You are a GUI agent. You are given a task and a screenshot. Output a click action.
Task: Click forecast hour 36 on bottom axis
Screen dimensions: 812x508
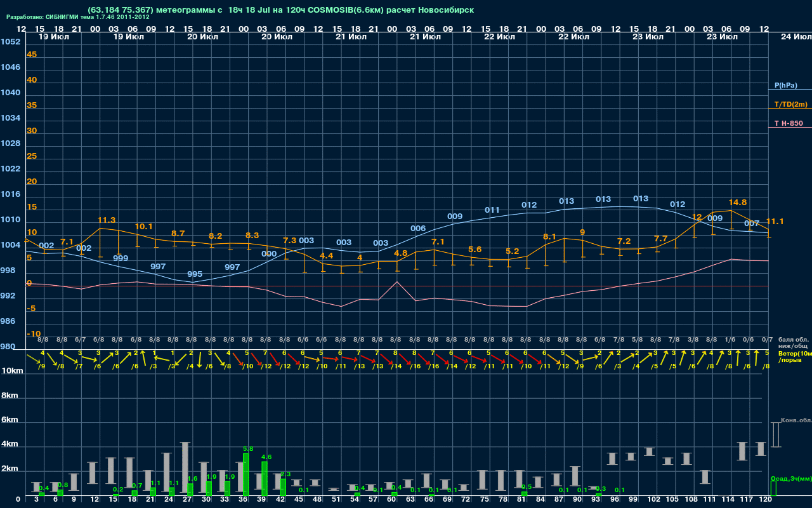tap(243, 500)
